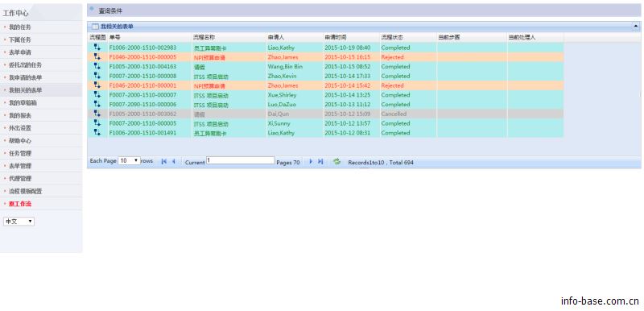Expand the 查询条件 query conditions bar

(364, 10)
